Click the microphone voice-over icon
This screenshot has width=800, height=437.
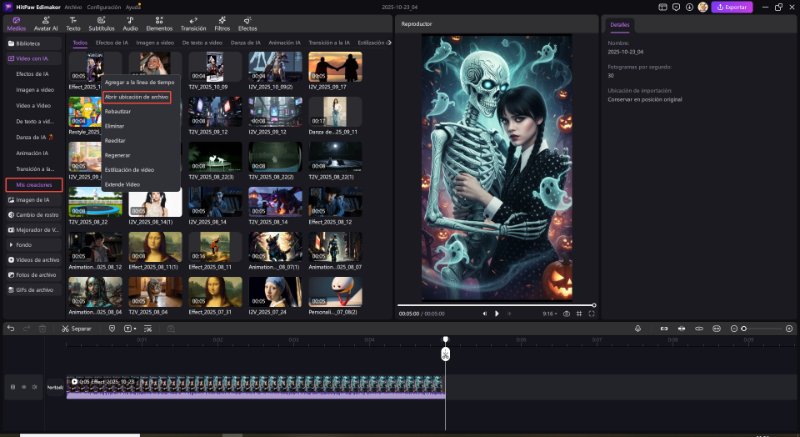(x=638, y=328)
